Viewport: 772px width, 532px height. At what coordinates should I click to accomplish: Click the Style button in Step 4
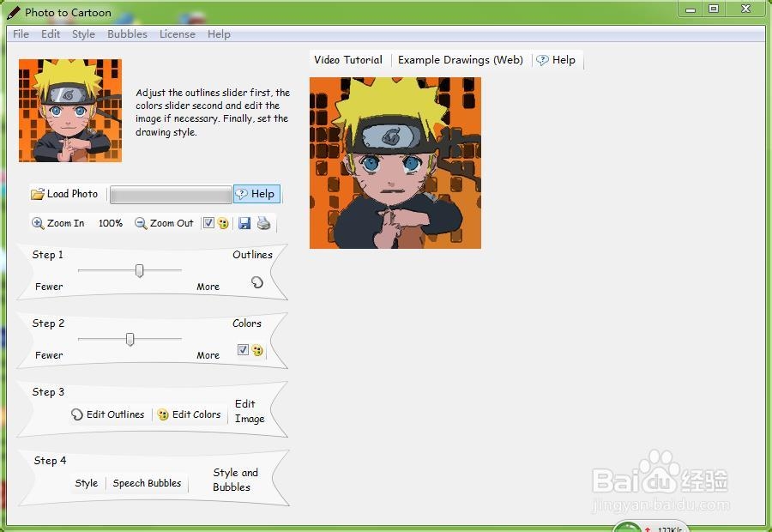(86, 483)
